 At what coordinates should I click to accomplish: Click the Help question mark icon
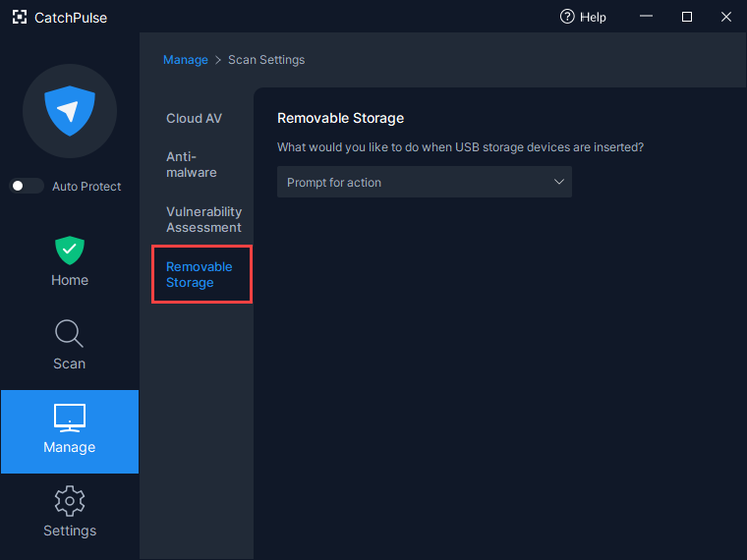click(x=567, y=17)
